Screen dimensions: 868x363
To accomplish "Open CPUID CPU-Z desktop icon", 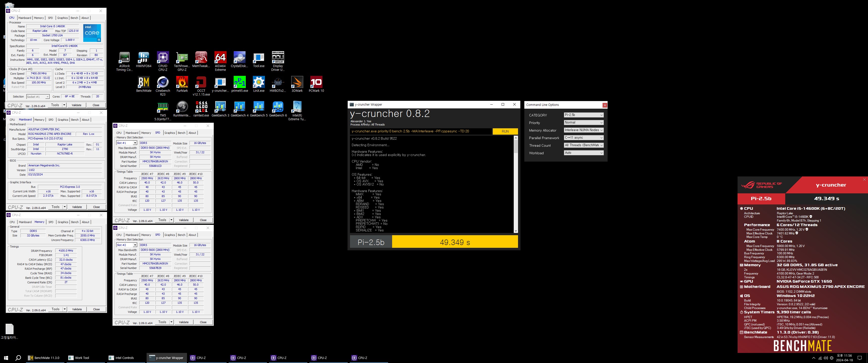I will (163, 61).
